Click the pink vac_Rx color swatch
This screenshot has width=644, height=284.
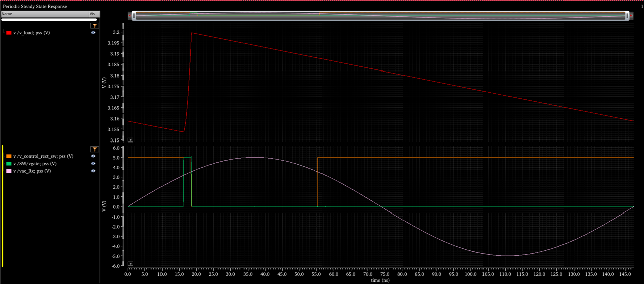[x=9, y=171]
